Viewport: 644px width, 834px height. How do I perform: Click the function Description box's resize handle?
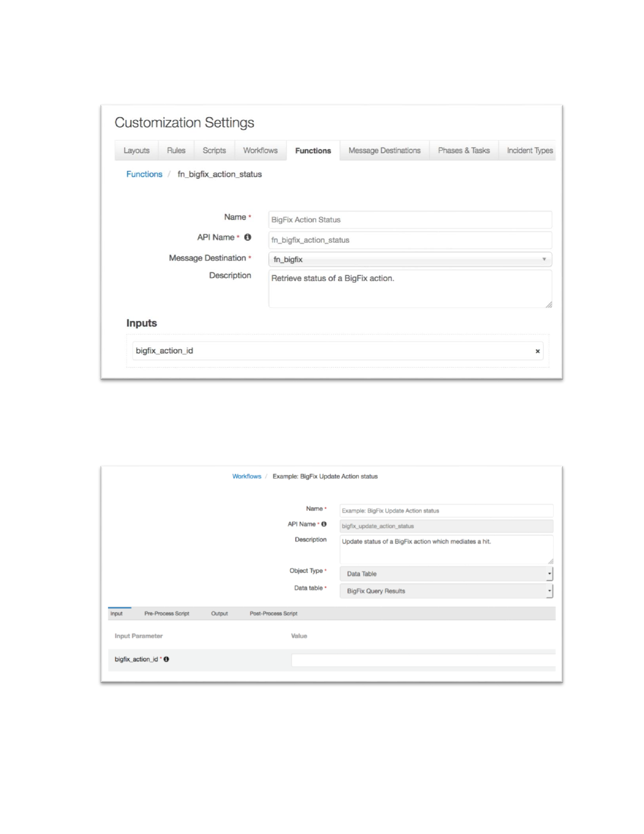click(548, 304)
